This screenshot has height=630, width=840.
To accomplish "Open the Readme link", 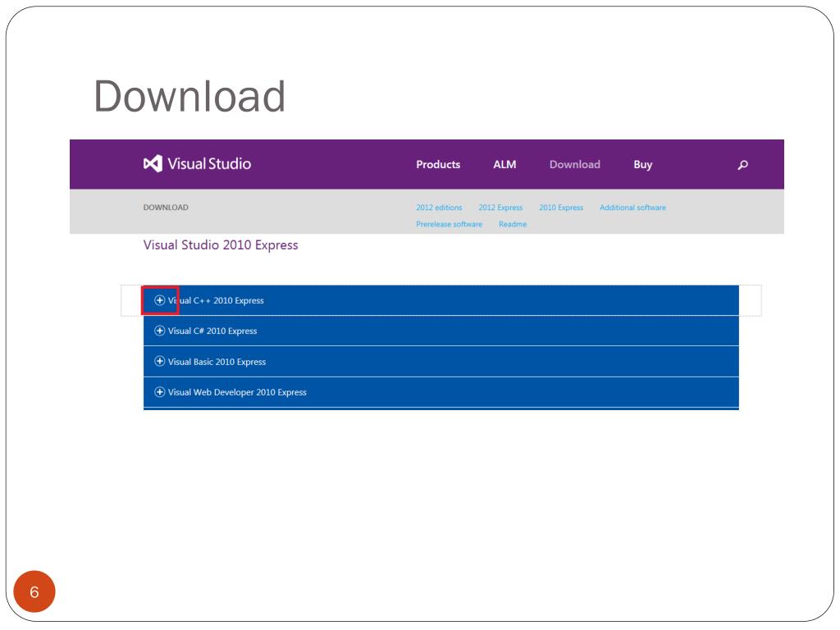I will [x=513, y=224].
